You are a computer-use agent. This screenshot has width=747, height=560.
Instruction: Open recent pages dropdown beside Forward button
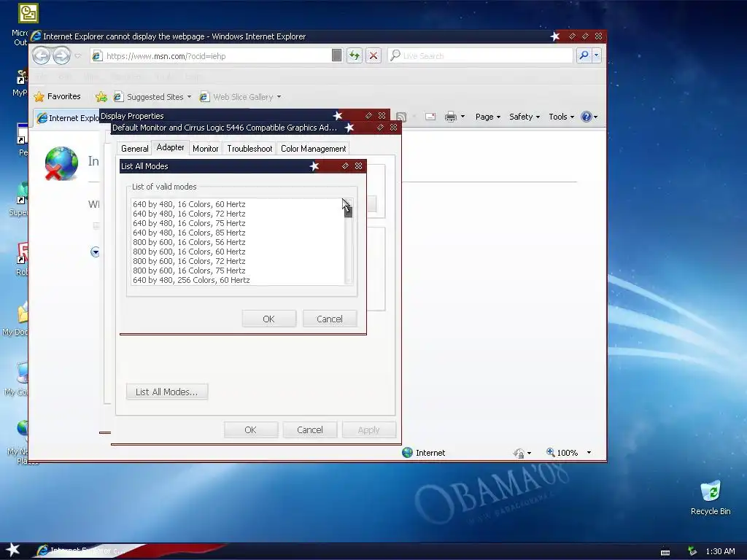(x=78, y=56)
